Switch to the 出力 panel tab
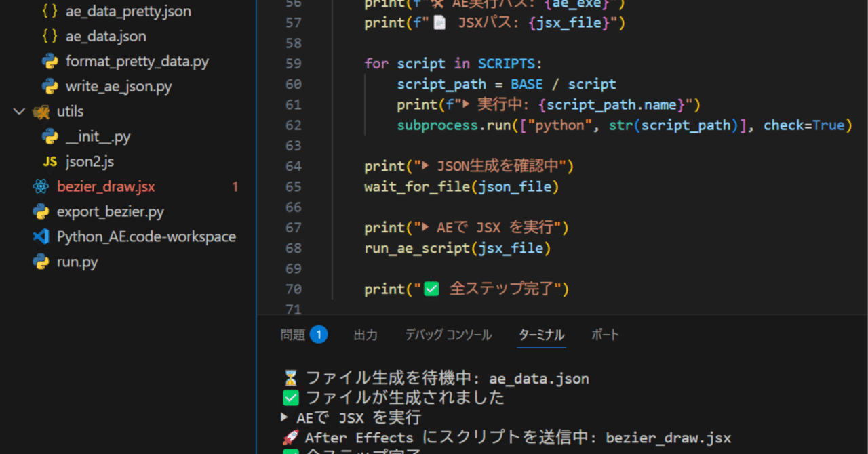The image size is (868, 454). coord(366,334)
